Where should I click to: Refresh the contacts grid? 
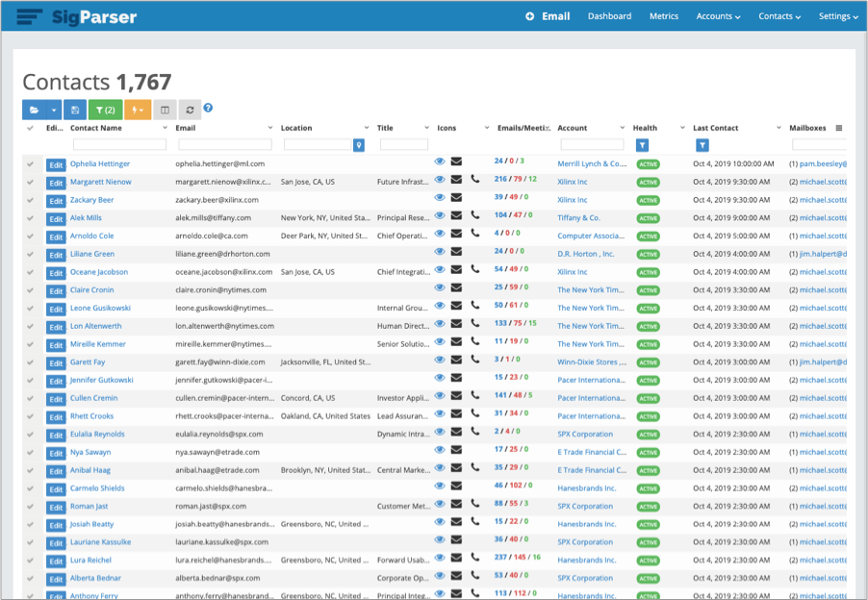click(190, 110)
